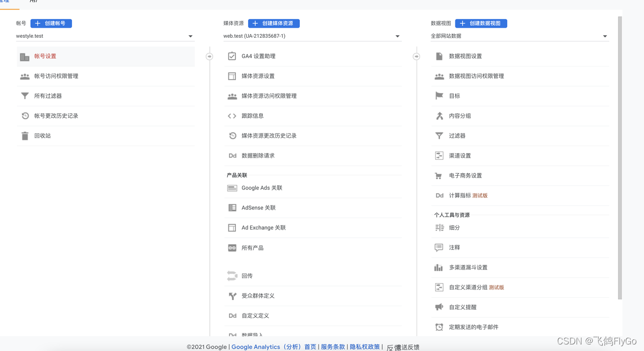
Task: Click the 数据视图设置 document icon
Action: pyautogui.click(x=439, y=56)
